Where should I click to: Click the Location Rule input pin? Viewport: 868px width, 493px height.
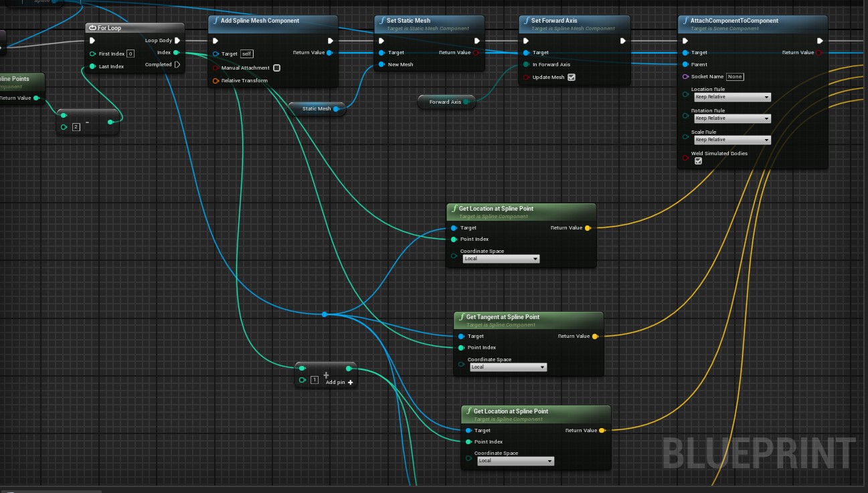685,94
